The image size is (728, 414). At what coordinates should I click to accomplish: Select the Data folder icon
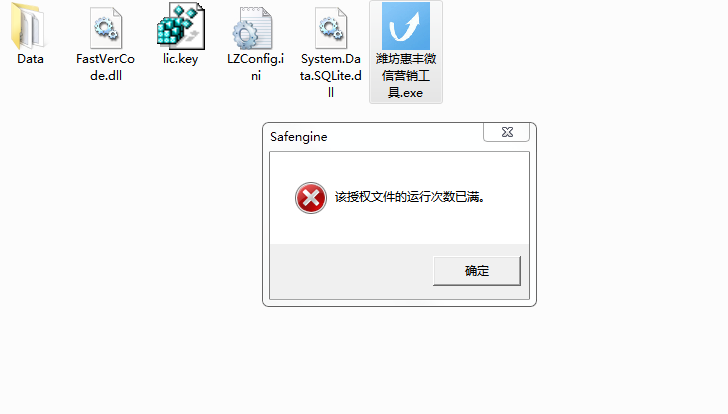pyautogui.click(x=29, y=26)
